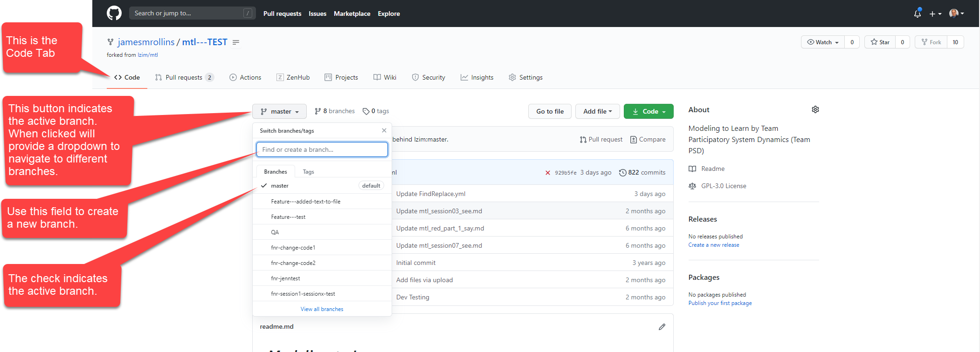The width and height of the screenshot is (980, 352).
Task: Expand the green Code download dropdown
Action: pyautogui.click(x=649, y=111)
